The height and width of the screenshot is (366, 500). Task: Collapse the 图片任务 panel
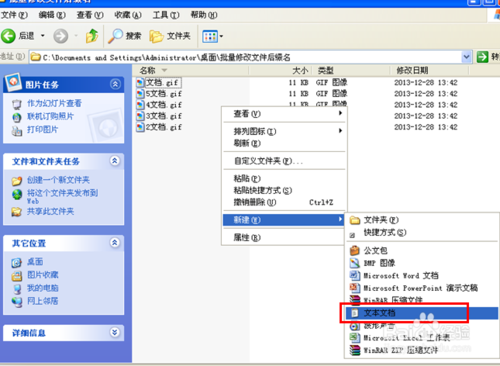coord(115,84)
